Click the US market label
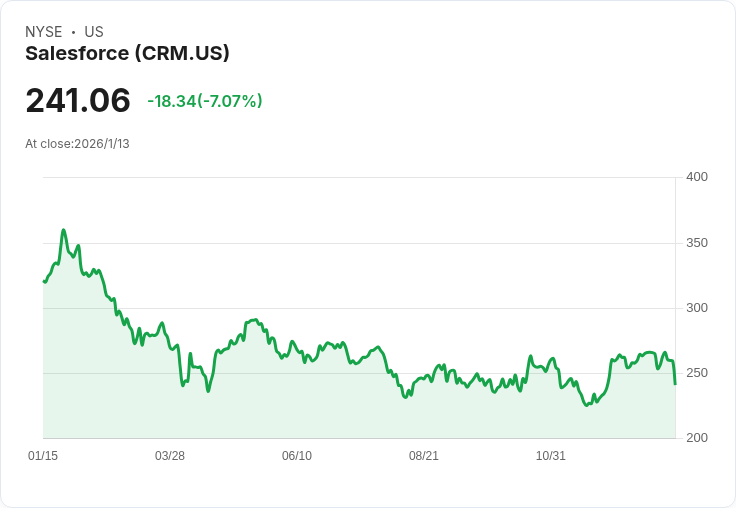Screen dimensions: 736x508 tap(94, 32)
